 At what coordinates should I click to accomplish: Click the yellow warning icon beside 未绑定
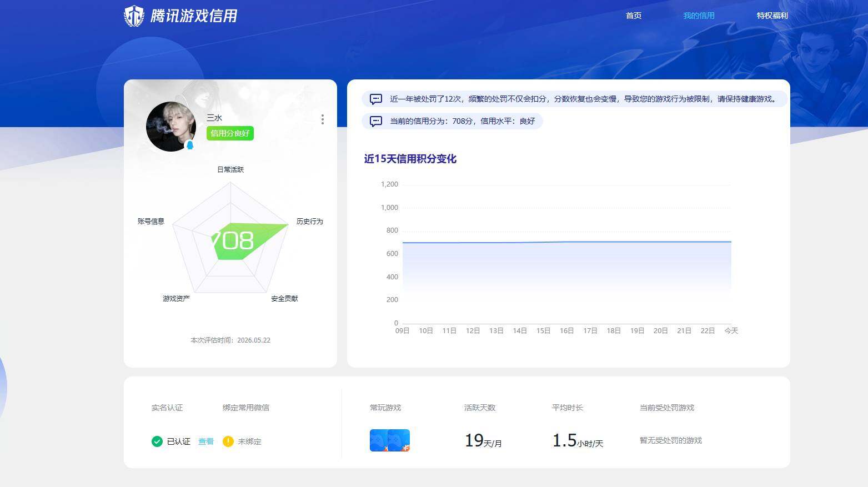[228, 441]
